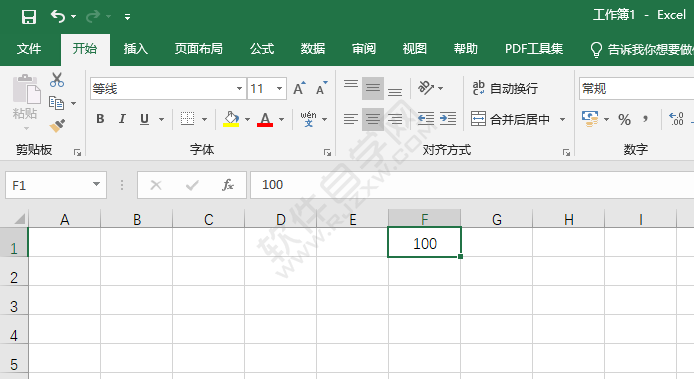Toggle bold formatting
The image size is (694, 379).
pos(100,119)
